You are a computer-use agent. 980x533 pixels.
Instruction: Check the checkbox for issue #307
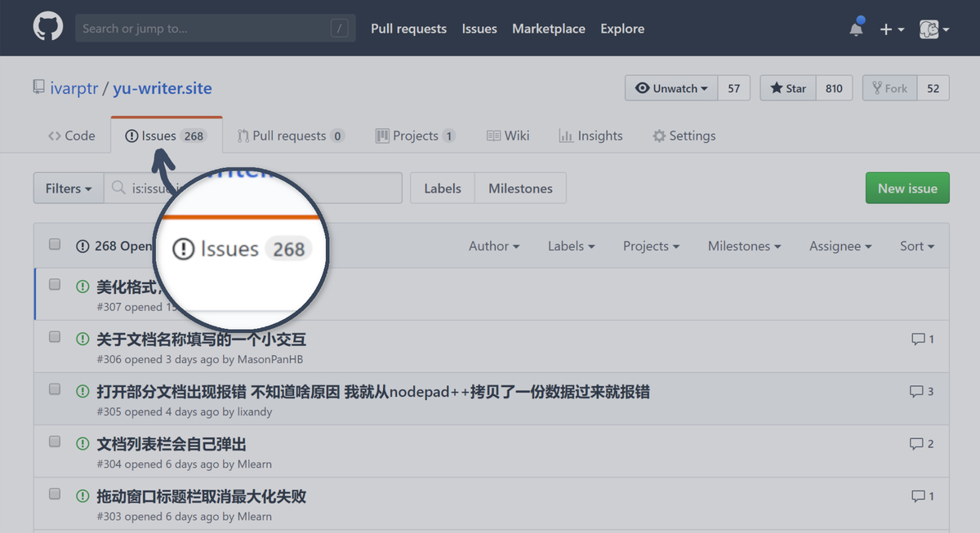coord(55,284)
